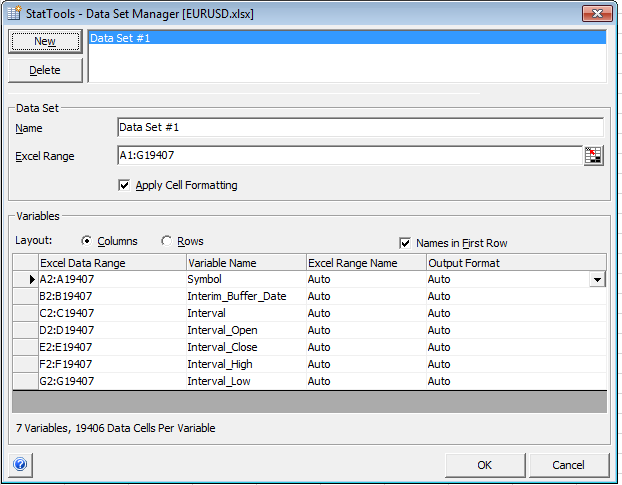This screenshot has width=622, height=485.
Task: Click Output Format Auto for Interval_Close
Action: [516, 347]
